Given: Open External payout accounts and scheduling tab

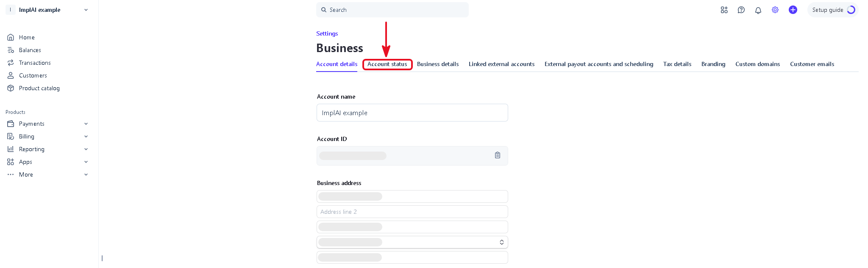Looking at the screenshot, I should pos(599,64).
